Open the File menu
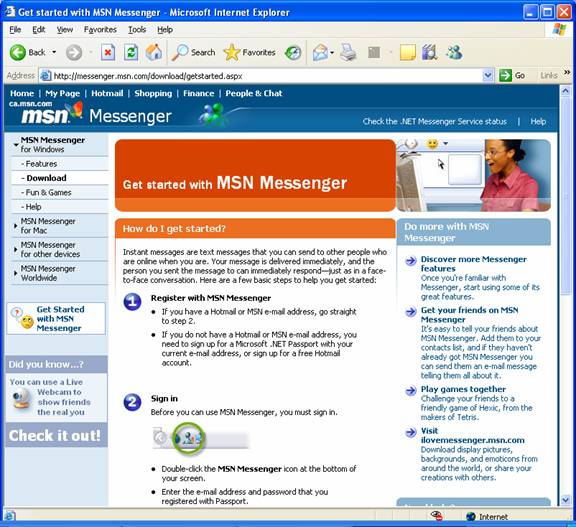Viewport: 576px width, 527px height. pos(15,30)
